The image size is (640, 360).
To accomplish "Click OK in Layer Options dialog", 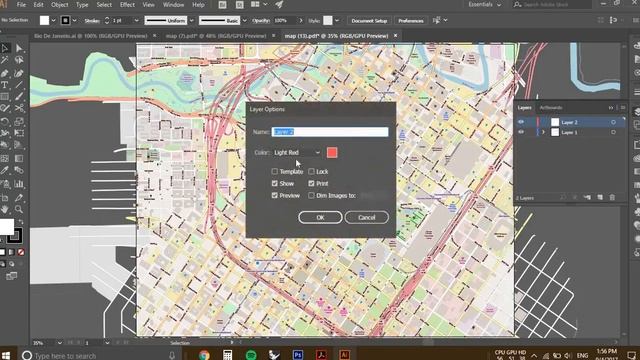I will coord(320,218).
